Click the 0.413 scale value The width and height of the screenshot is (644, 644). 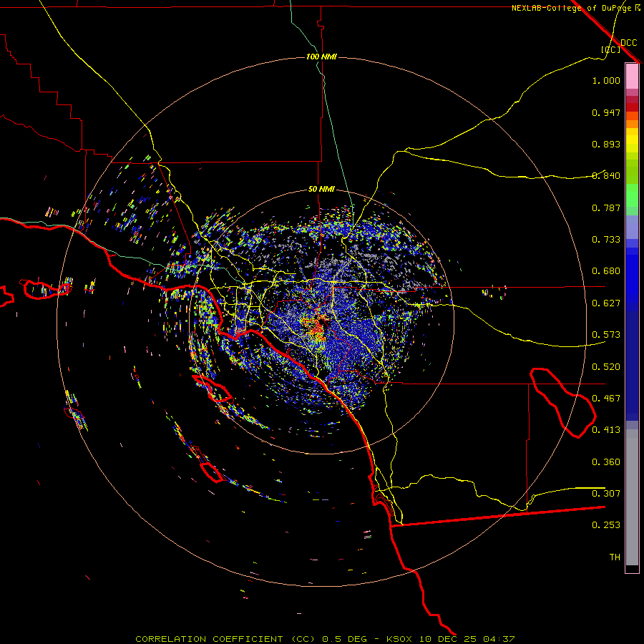point(606,430)
